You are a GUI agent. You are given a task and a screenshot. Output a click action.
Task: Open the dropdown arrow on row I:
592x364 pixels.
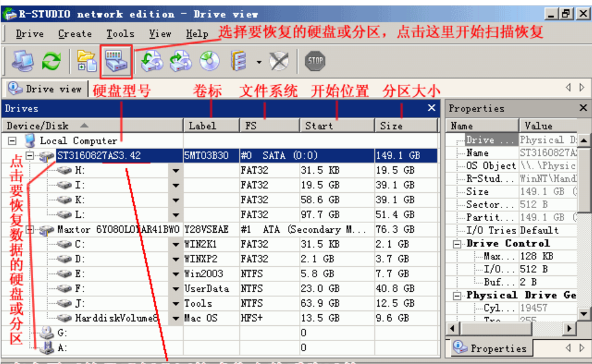(176, 185)
